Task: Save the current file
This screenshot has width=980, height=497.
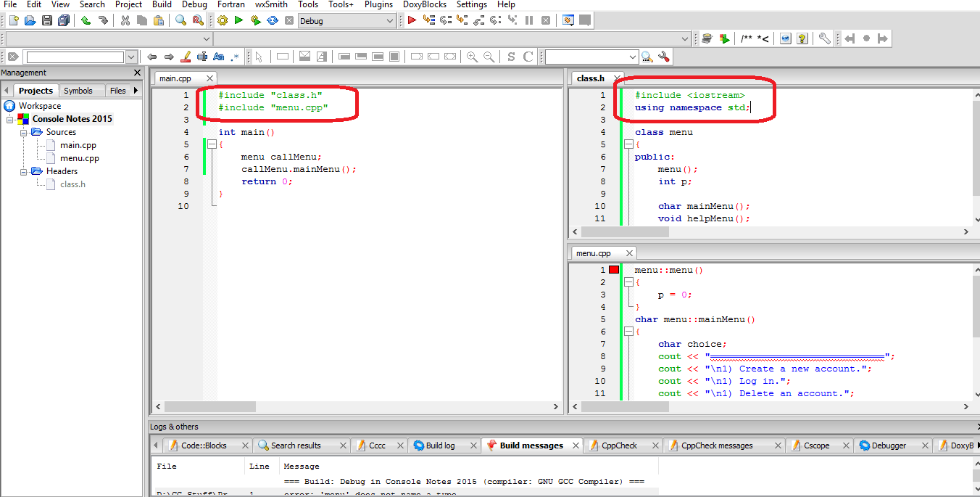Action: click(x=47, y=20)
